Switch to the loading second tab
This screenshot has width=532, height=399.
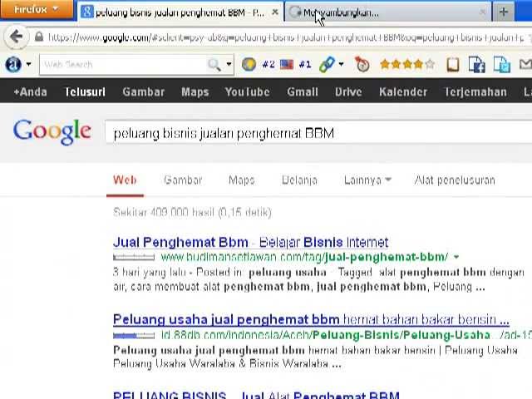[x=382, y=12]
